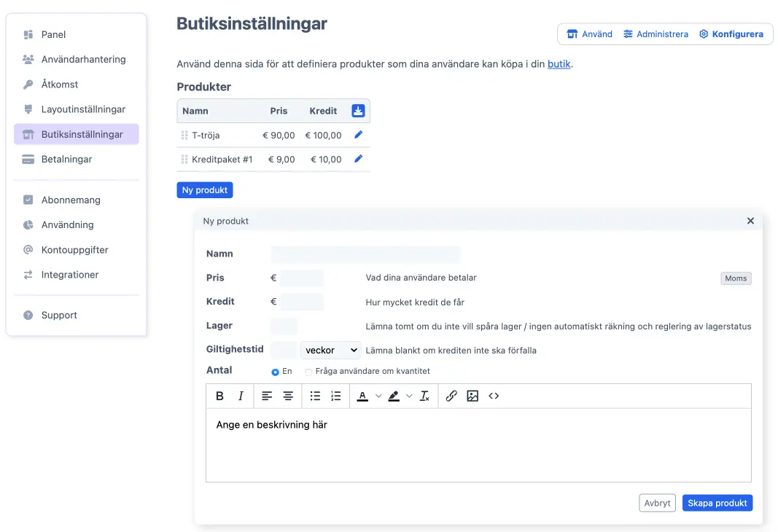Image resolution: width=778 pixels, height=532 pixels.
Task: Edit the T-tröja product
Action: [x=358, y=134]
